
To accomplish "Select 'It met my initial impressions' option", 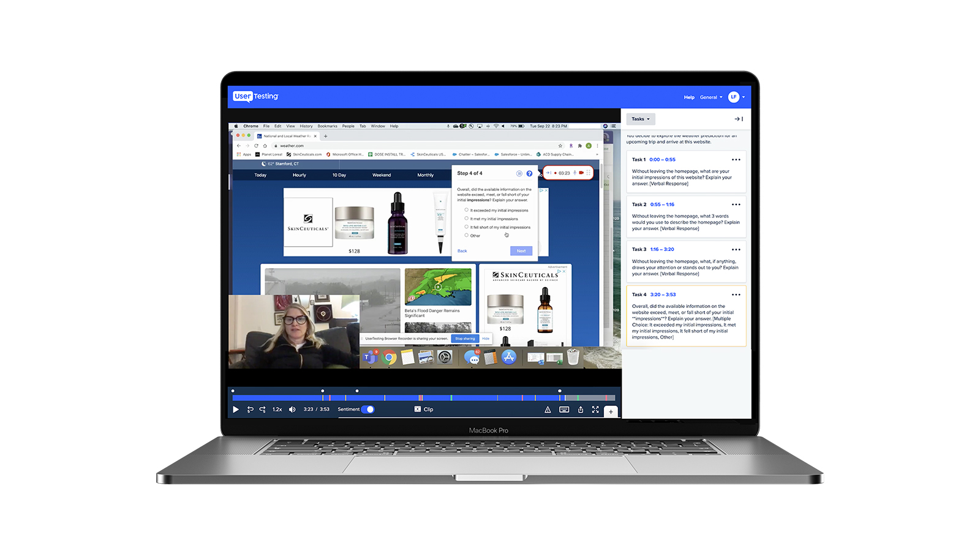I will tap(466, 219).
